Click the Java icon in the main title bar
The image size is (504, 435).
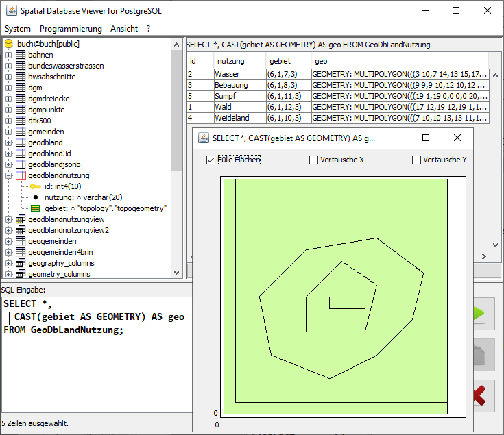pyautogui.click(x=12, y=10)
